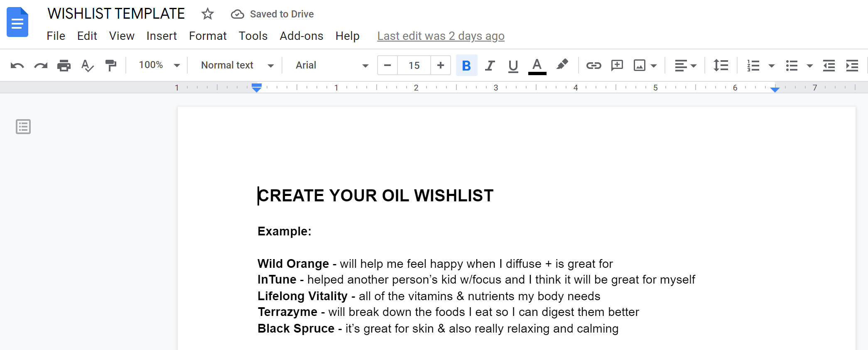
Task: Click the Insert link icon
Action: pos(593,66)
